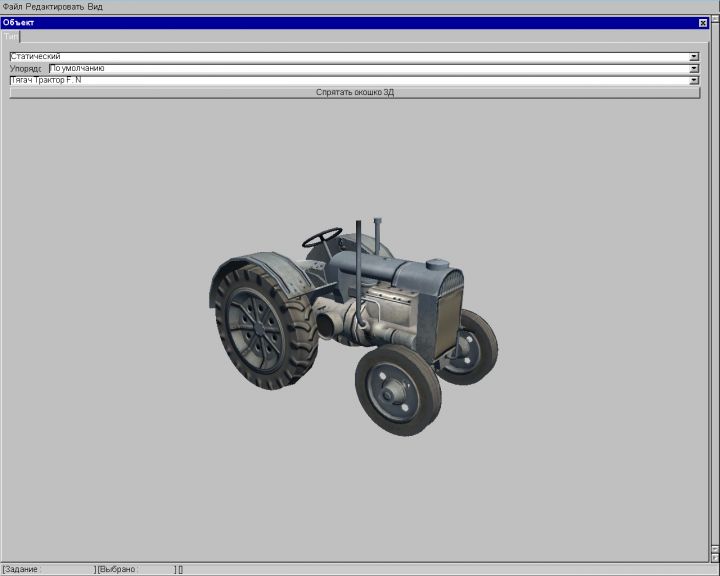This screenshot has height=576, width=720.
Task: Expand the По умолчанию dropdown arrow
Action: coord(694,69)
